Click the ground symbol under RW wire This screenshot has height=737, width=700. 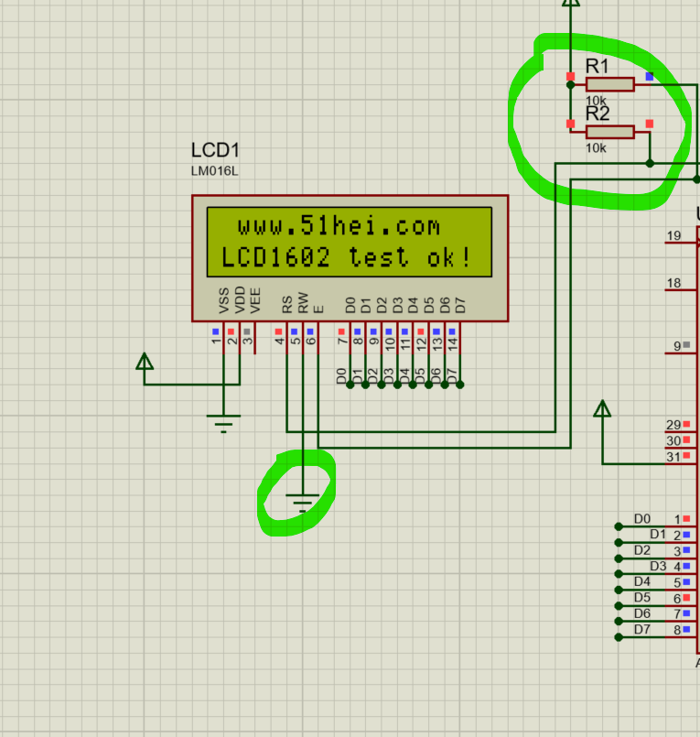pyautogui.click(x=303, y=503)
